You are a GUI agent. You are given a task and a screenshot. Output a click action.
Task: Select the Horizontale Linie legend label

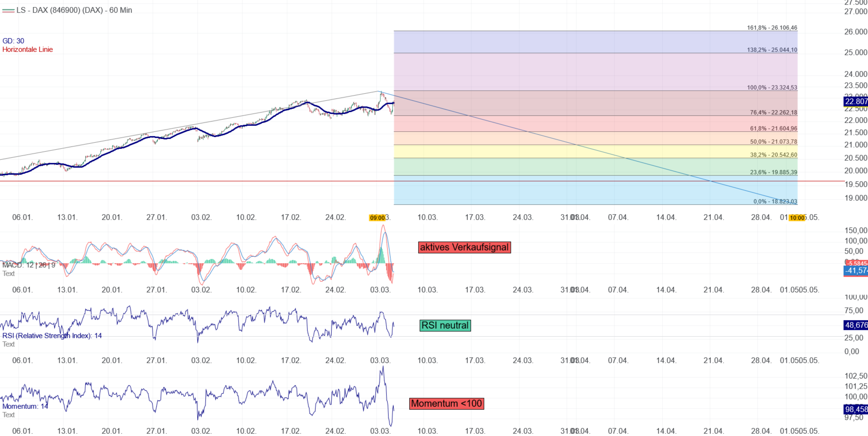tap(28, 49)
